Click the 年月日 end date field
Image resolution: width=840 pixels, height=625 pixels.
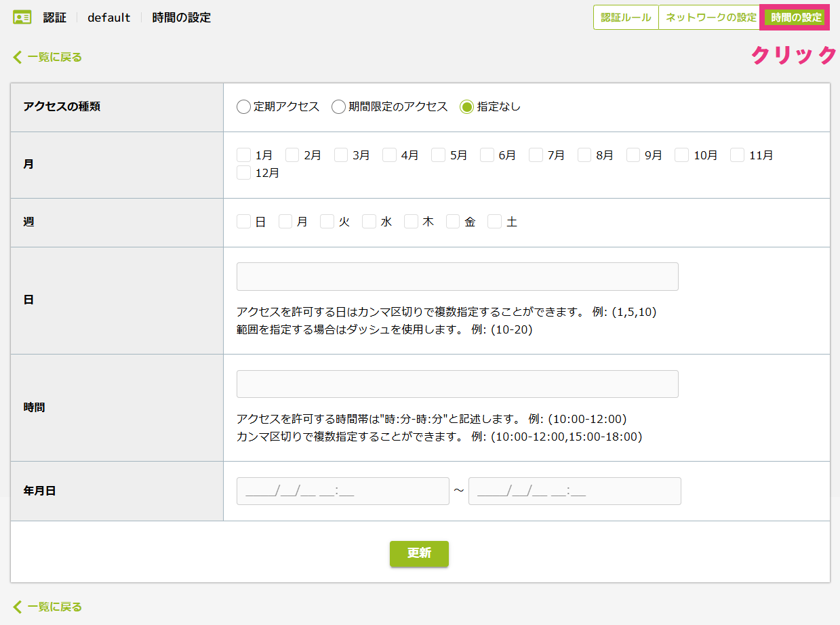click(575, 491)
